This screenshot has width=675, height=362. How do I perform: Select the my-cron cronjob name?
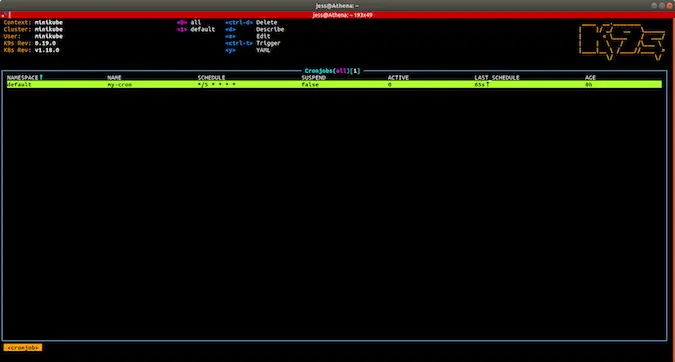tap(120, 85)
